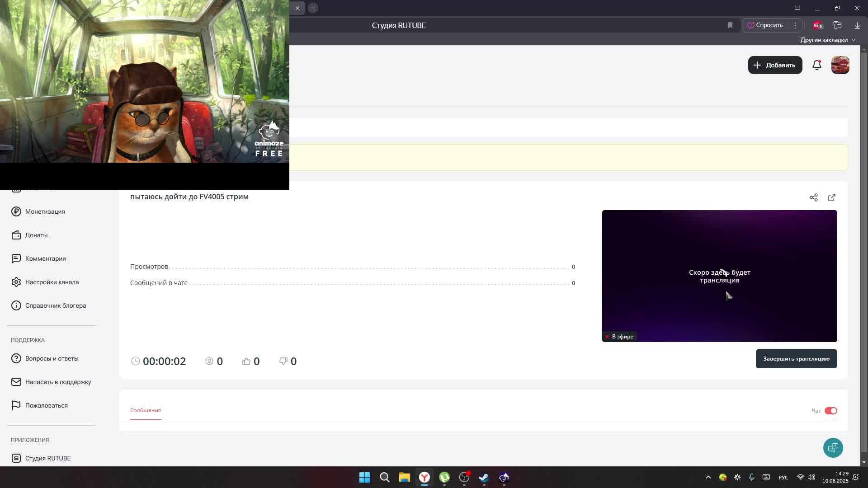868x488 pixels.
Task: Open the support chat bubble button
Action: pyautogui.click(x=833, y=448)
